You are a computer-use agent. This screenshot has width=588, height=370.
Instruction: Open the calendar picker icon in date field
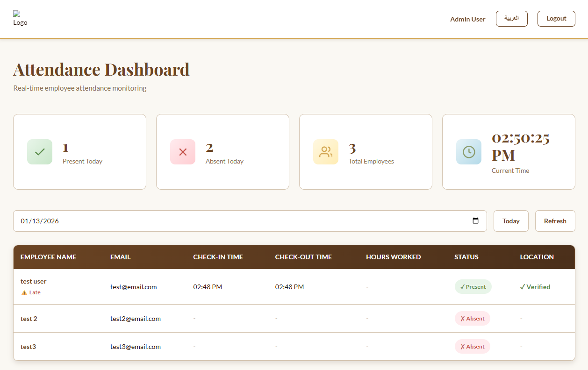pyautogui.click(x=476, y=221)
